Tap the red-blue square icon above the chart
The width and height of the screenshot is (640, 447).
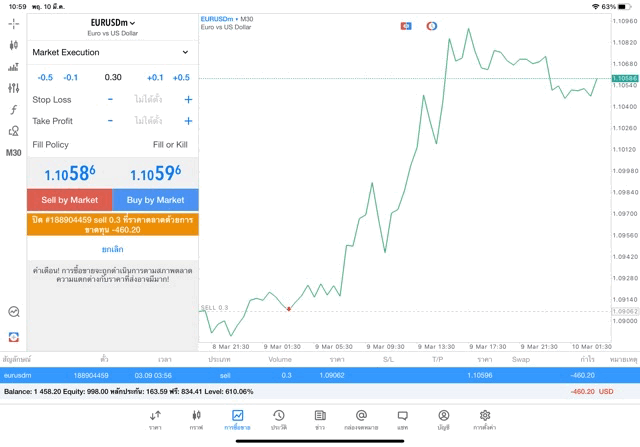(406, 26)
